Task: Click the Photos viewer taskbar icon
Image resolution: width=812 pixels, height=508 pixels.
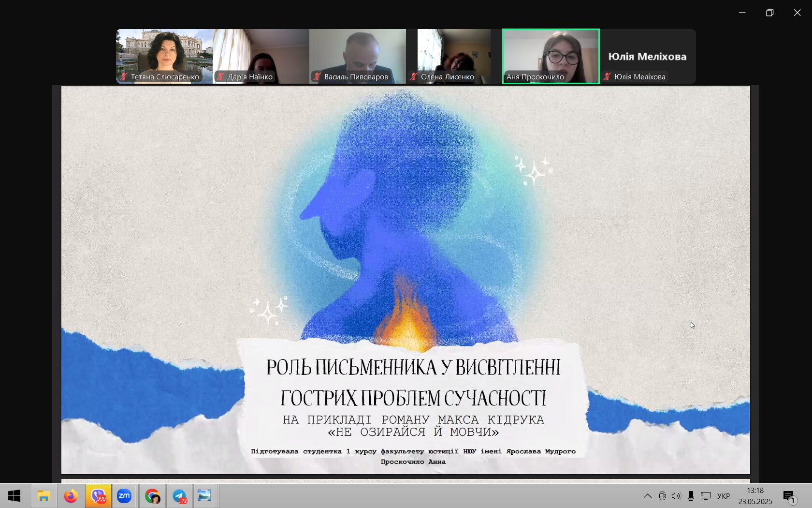Action: click(204, 496)
